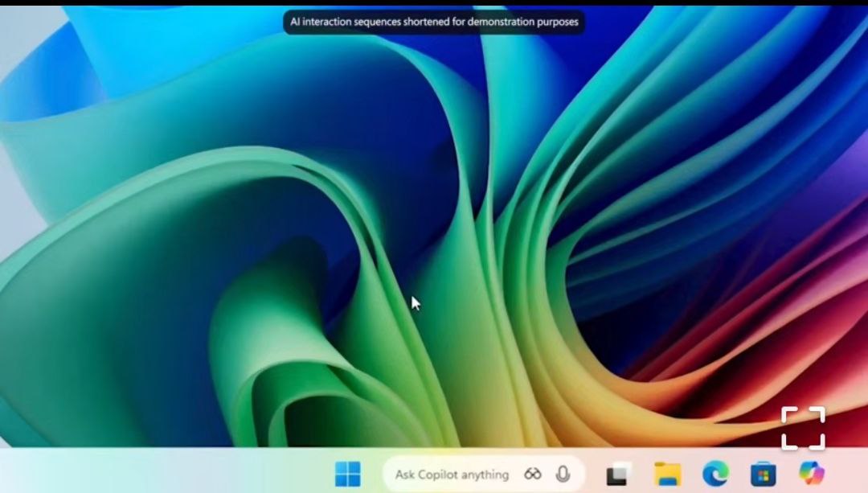Enter fullscreen using the white corner-brackets icon
This screenshot has height=493, width=868.
click(803, 428)
